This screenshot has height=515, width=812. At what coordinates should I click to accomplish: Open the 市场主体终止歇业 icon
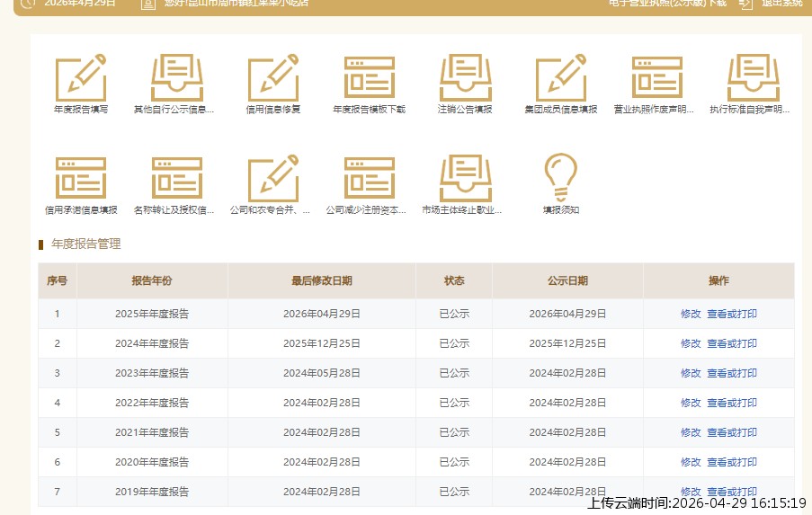(465, 179)
